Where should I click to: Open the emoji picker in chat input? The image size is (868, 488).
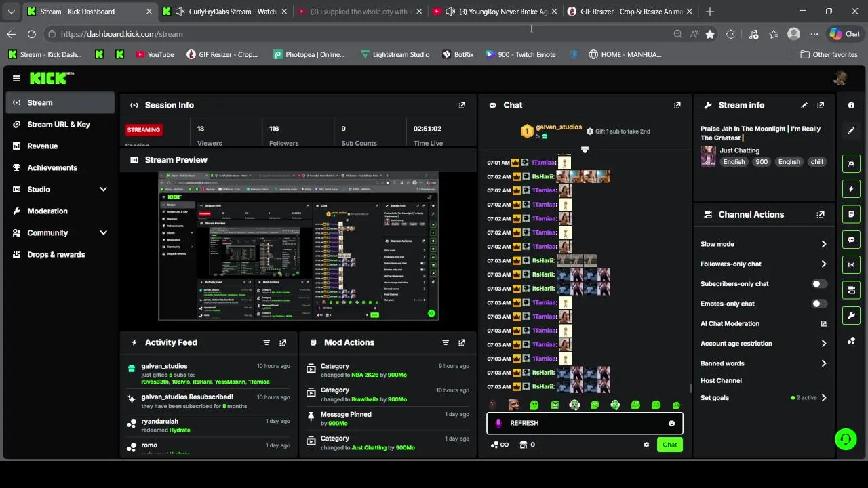pyautogui.click(x=671, y=423)
